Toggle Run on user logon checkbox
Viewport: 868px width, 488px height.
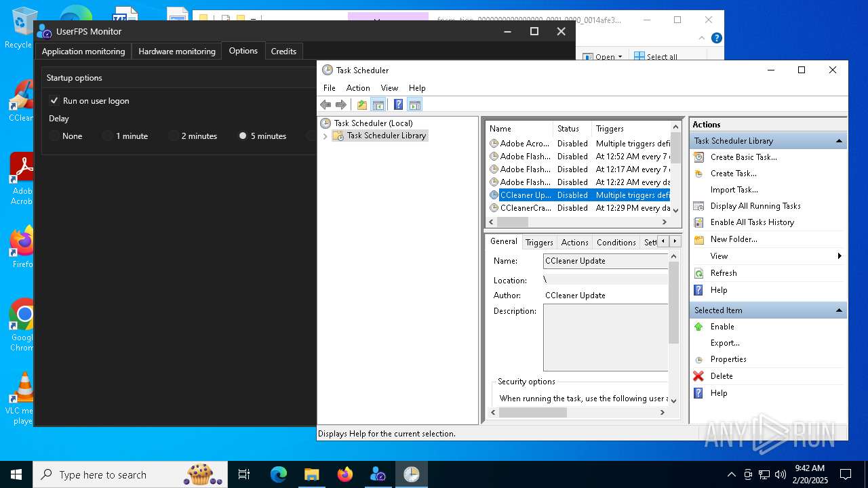54,100
